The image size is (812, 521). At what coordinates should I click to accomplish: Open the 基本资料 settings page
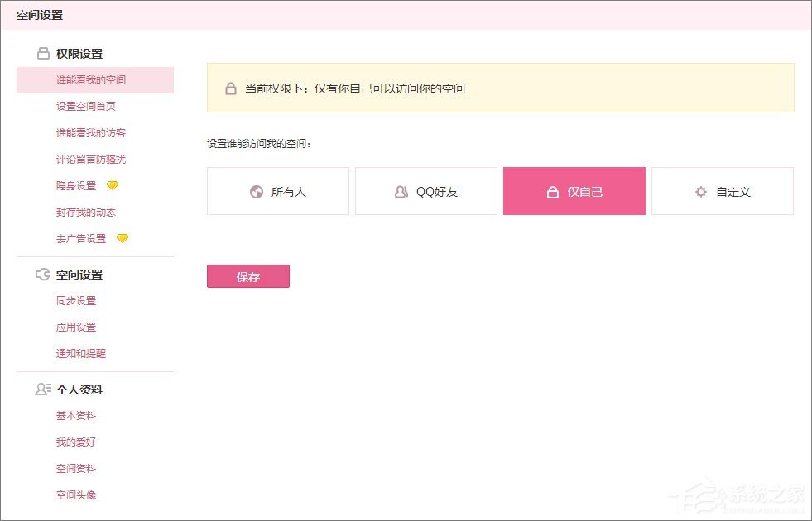76,415
